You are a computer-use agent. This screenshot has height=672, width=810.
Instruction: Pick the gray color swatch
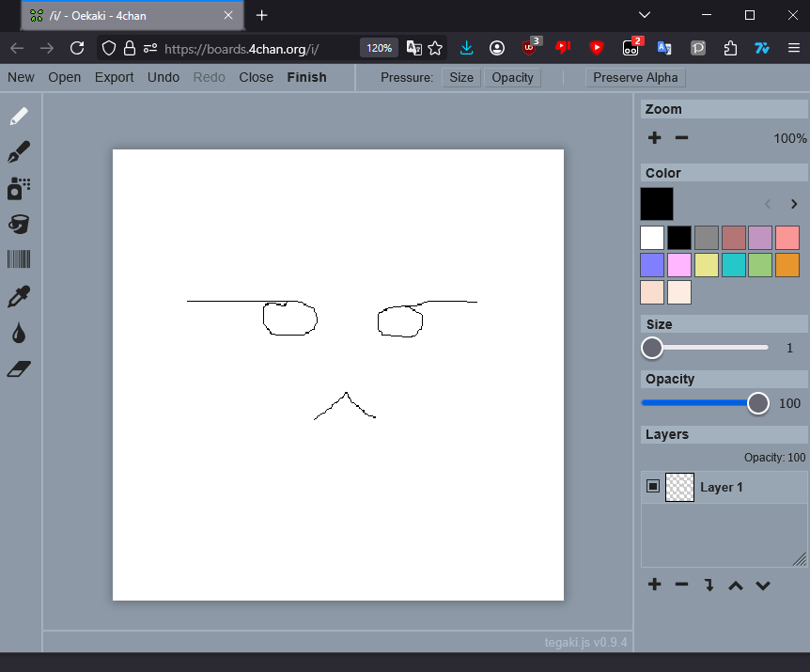click(707, 238)
